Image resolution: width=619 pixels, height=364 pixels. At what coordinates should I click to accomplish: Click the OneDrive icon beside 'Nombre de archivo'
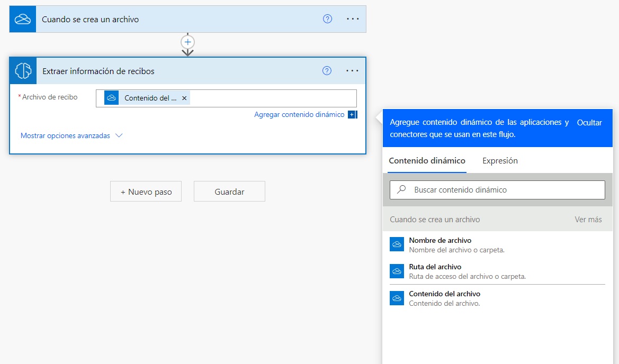(397, 244)
